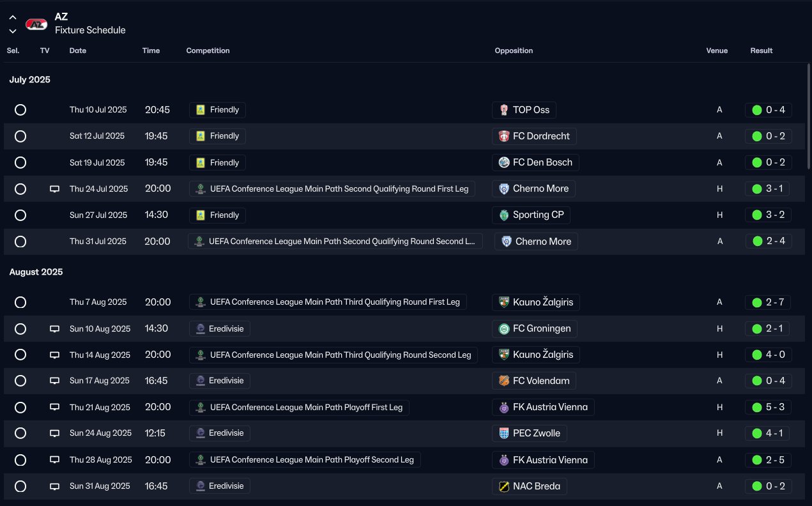Open Friendly competition for 27 Jul match
812x506 pixels.
[x=217, y=215]
